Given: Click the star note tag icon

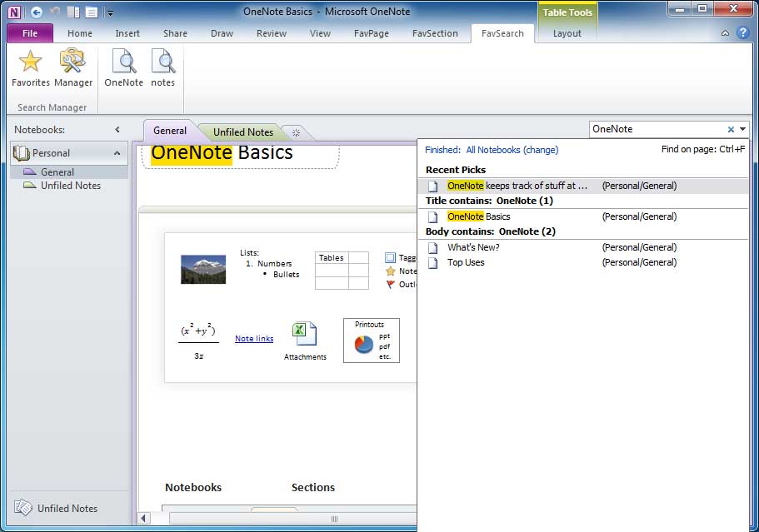Looking at the screenshot, I should 390,271.
